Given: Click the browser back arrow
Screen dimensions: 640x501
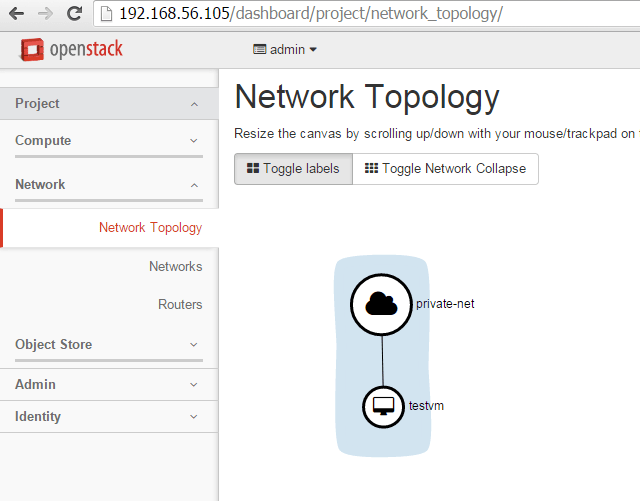Looking at the screenshot, I should click(x=17, y=14).
